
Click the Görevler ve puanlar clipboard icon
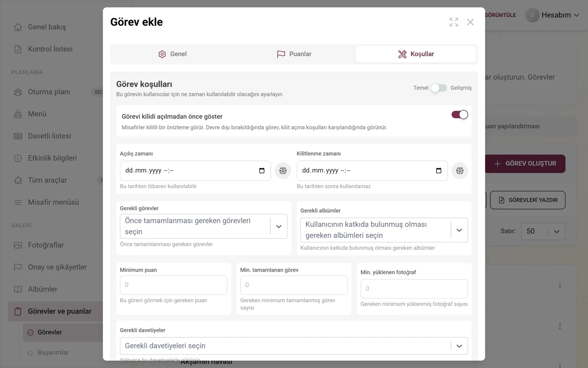pos(18,312)
